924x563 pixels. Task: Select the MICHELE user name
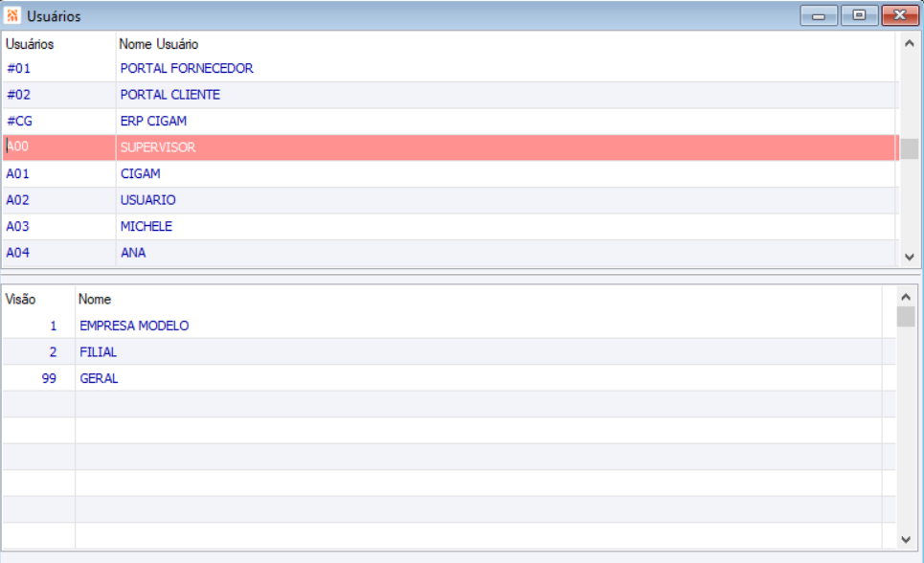[146, 226]
